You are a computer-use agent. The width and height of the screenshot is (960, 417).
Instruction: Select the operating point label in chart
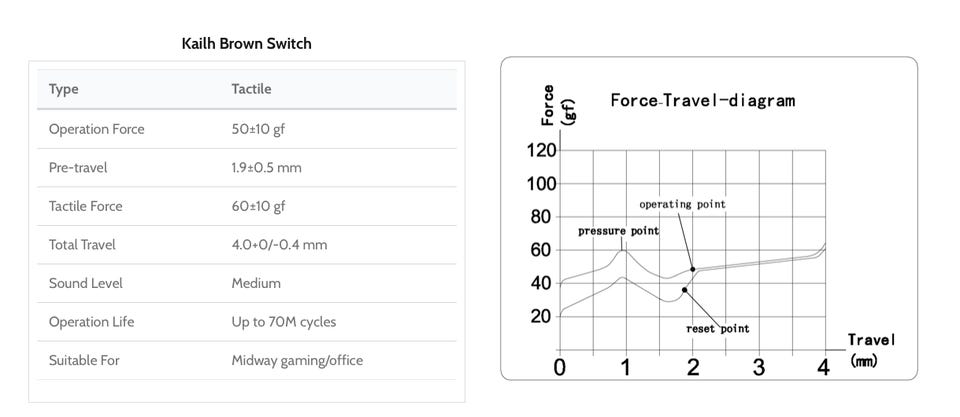tap(682, 204)
